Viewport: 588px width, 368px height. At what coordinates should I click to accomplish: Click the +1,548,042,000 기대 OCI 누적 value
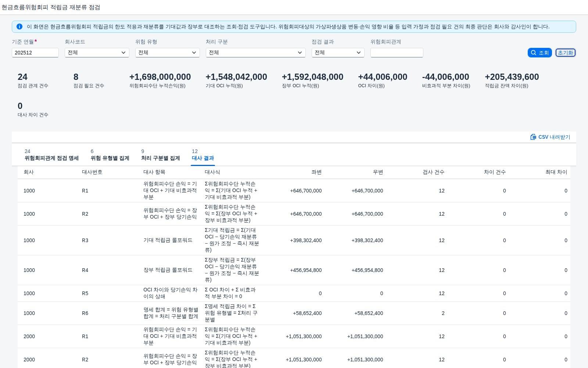pos(236,77)
